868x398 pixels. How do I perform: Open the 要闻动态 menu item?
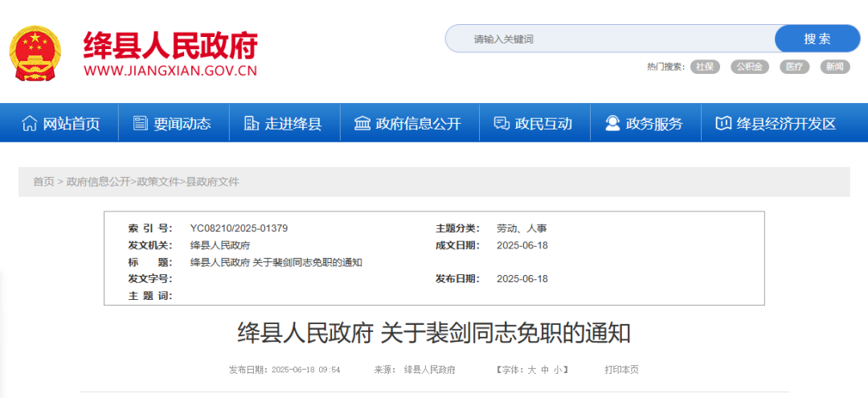tap(182, 124)
